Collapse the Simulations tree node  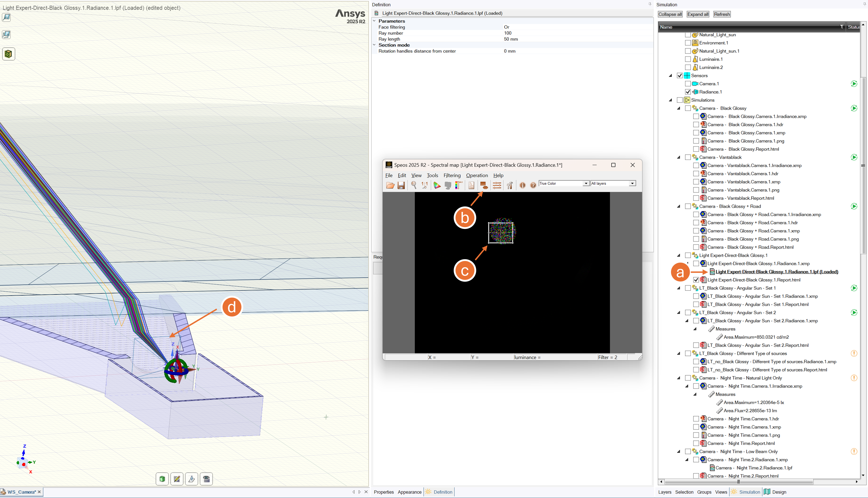(x=671, y=100)
